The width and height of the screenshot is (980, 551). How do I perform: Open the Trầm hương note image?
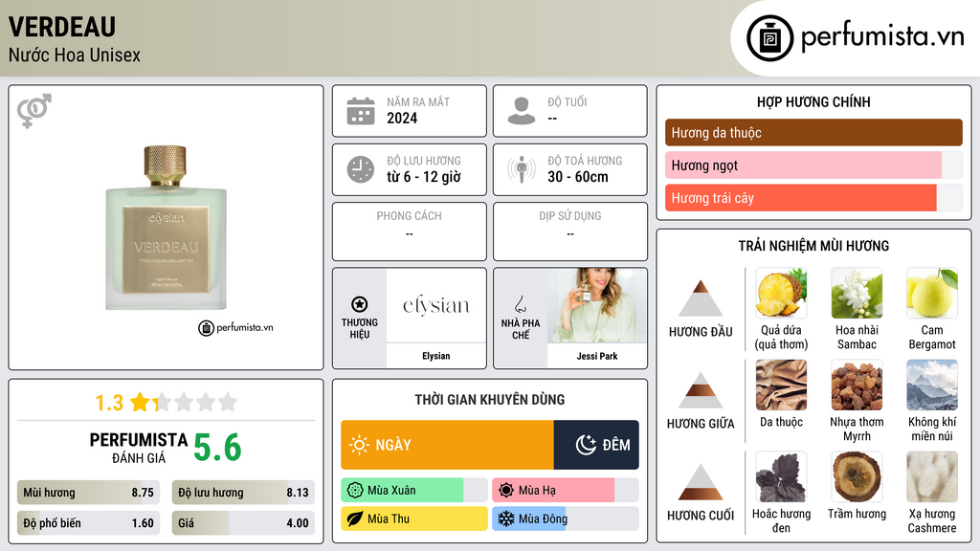(x=857, y=476)
